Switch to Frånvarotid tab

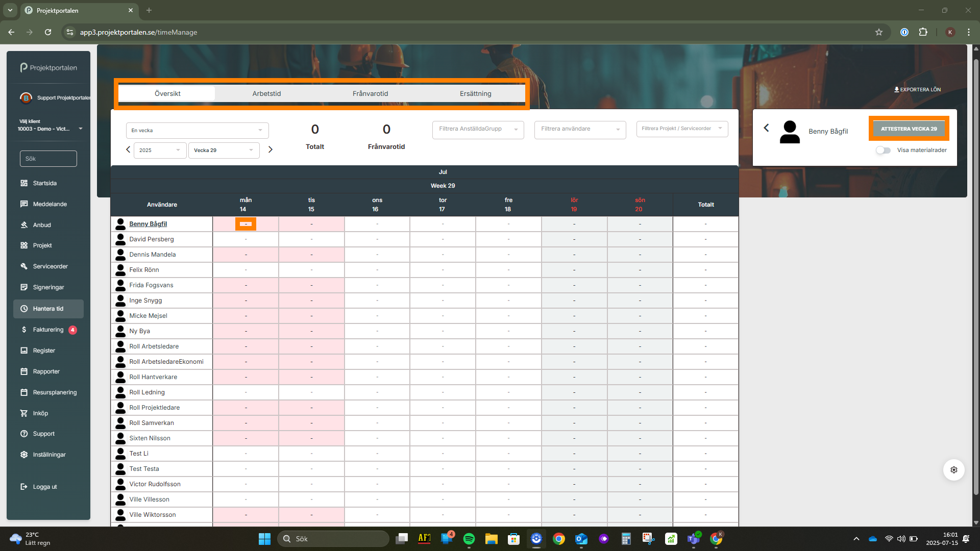click(370, 93)
